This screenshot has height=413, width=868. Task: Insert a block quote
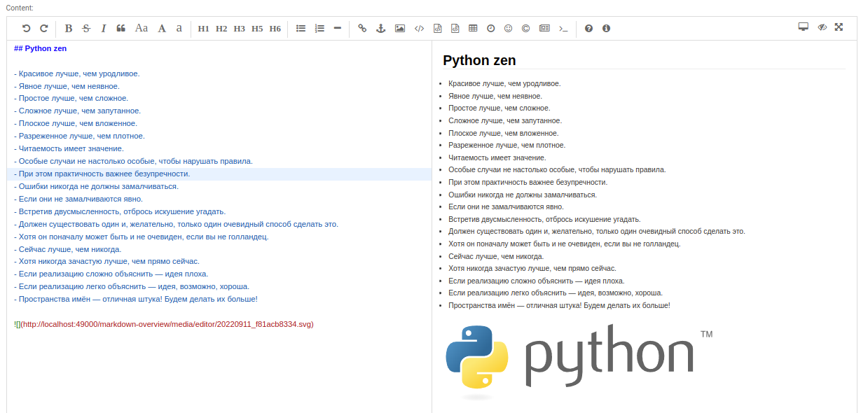(x=121, y=29)
